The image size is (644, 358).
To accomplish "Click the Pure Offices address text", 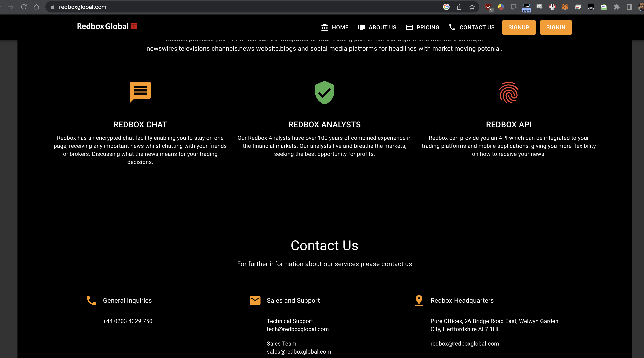I will pyautogui.click(x=494, y=325).
